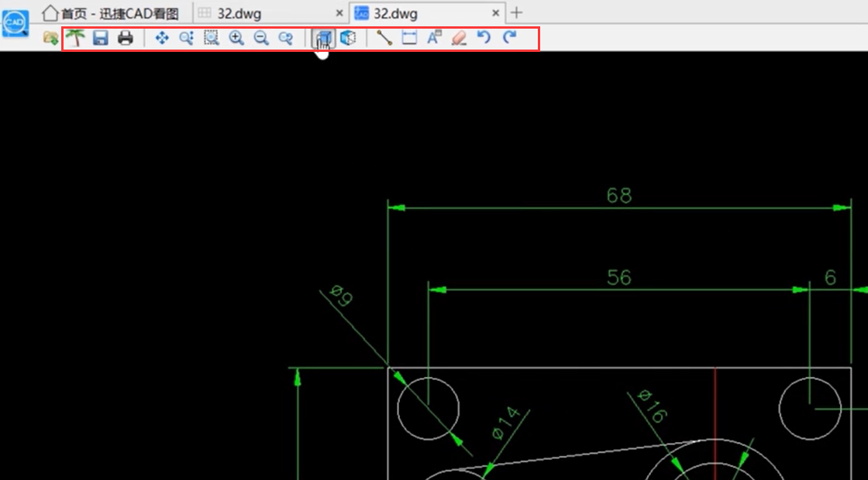
Task: Switch to wireframe cube view
Action: click(x=348, y=38)
